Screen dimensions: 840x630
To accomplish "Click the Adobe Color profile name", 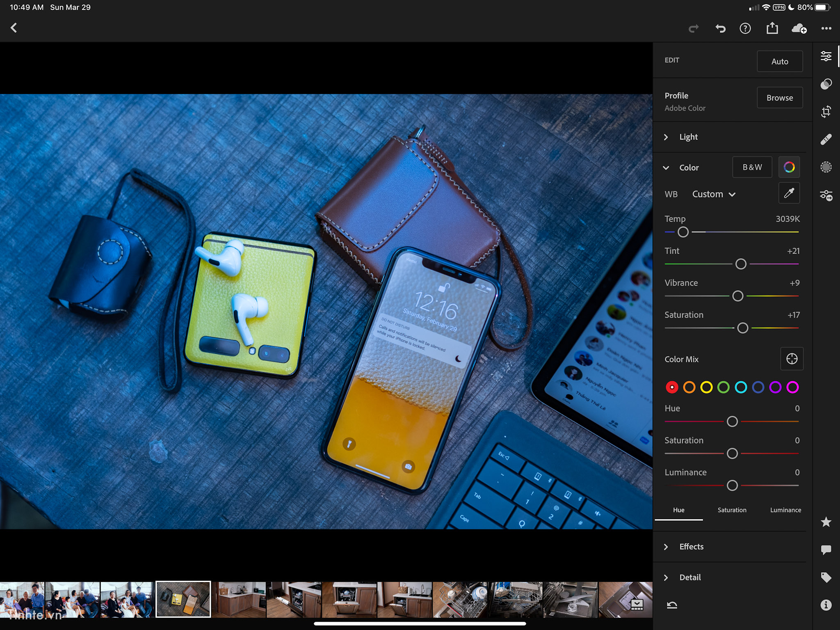I will 685,108.
